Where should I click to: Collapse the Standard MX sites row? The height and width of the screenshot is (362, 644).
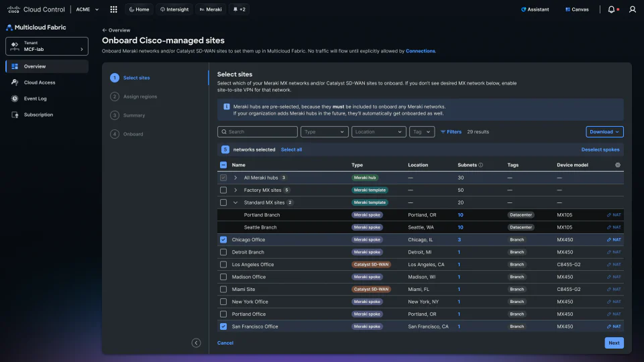tap(235, 202)
